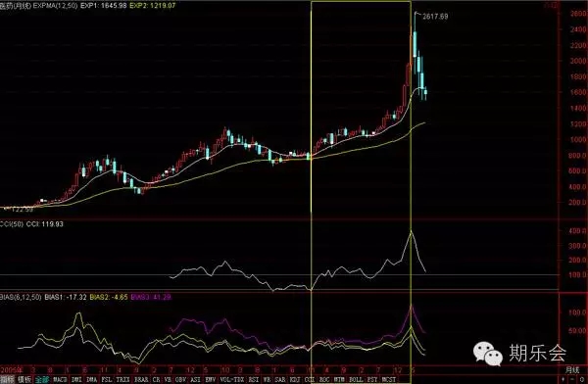Select the KDJ indicator tab
Screen dimensions: 588x384
(295, 379)
